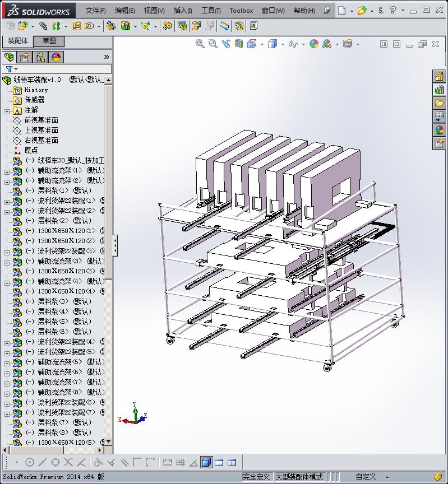Click Zoom to Fit icon
This screenshot has height=484, width=448.
[200, 44]
